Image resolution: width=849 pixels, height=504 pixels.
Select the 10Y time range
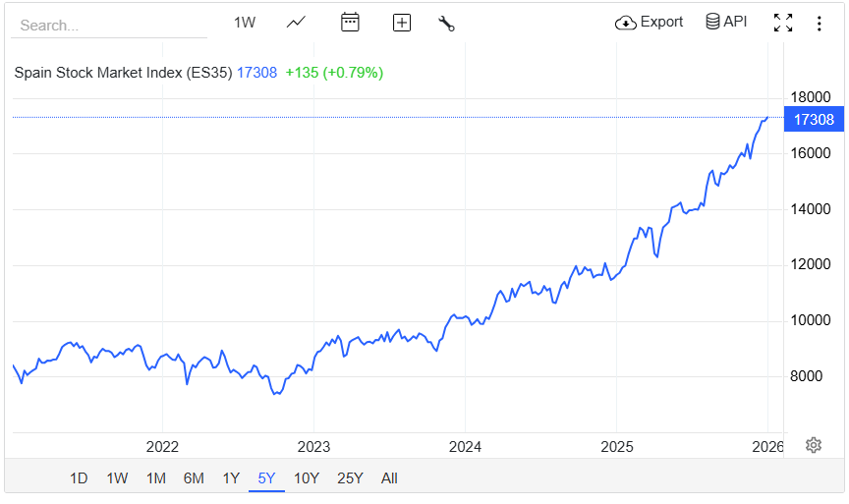[x=307, y=478]
